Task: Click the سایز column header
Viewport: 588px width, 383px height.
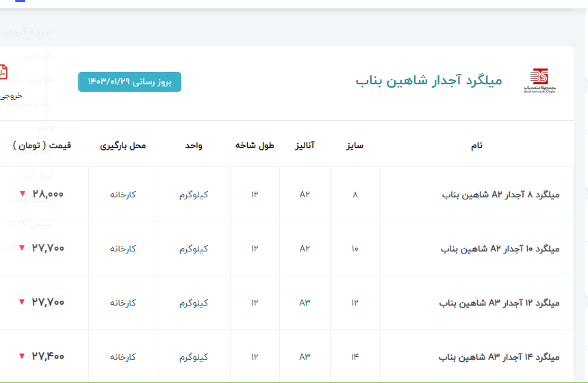Action: click(x=355, y=146)
